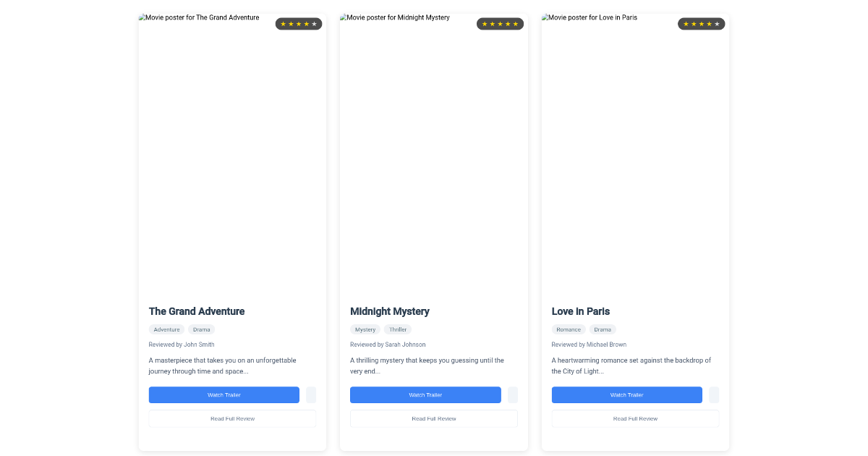Click the bookmark icon beside Midnight Mystery's Watch Trailer
Viewport: 868px width, 456px height.
click(513, 394)
